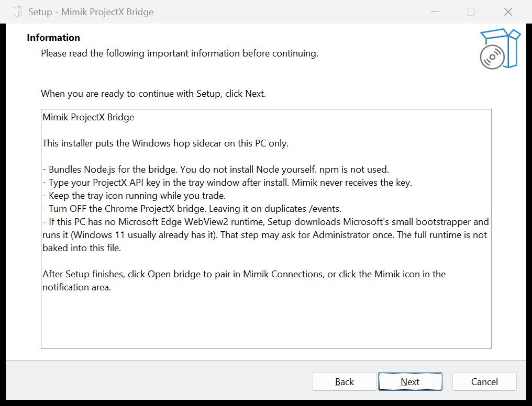Viewport: 532px width, 406px height.
Task: Click the 'Type your ProjectX API key' line
Action: (x=227, y=183)
